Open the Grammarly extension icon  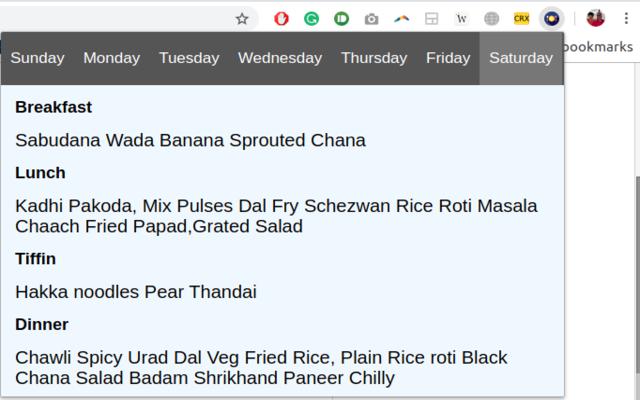[312, 18]
